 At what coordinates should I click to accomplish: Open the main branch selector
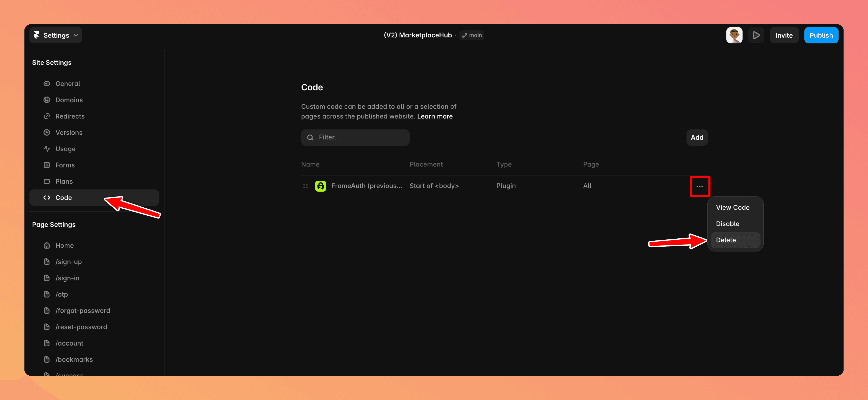point(472,35)
